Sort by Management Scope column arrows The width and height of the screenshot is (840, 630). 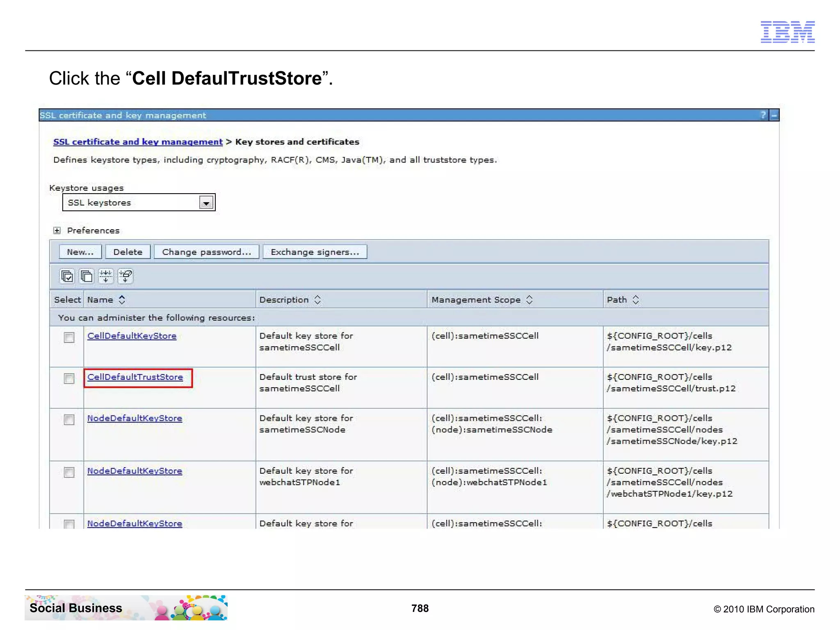click(x=530, y=300)
